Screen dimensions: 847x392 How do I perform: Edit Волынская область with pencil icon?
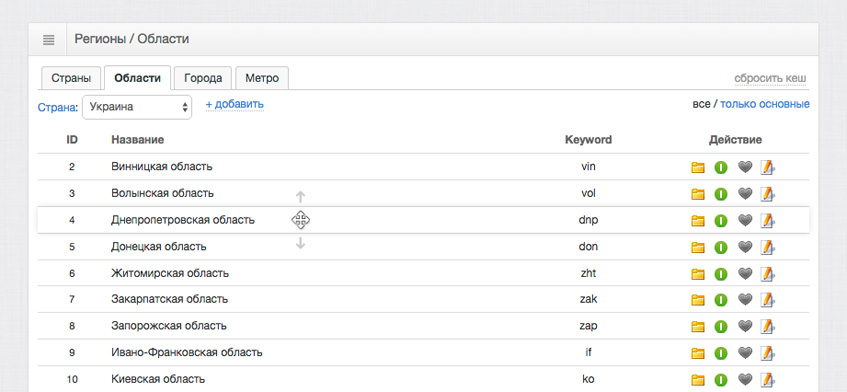[x=767, y=194]
